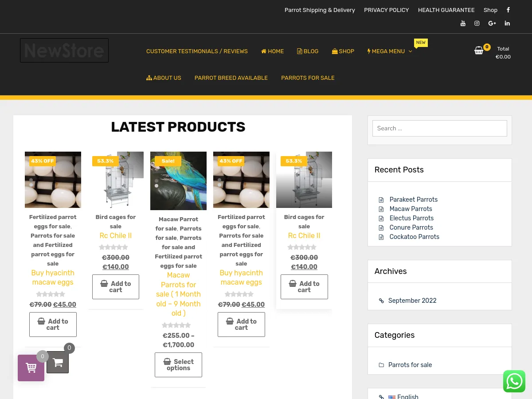Click the header shopping basket icon
This screenshot has height=399, width=532.
pos(479,51)
